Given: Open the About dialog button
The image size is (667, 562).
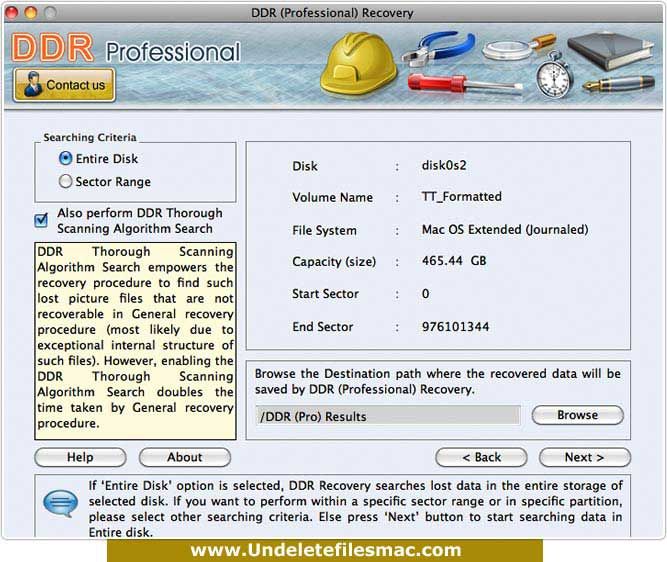Looking at the screenshot, I should [185, 457].
